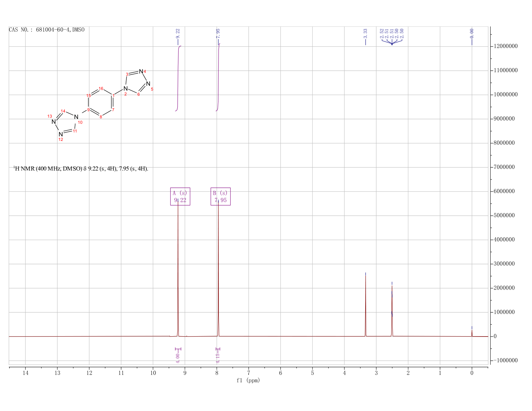Click the 7.95 peak label at top

tap(218, 34)
